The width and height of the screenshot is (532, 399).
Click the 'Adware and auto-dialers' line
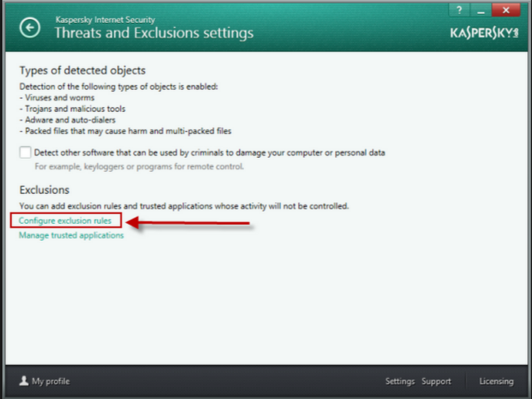click(68, 120)
